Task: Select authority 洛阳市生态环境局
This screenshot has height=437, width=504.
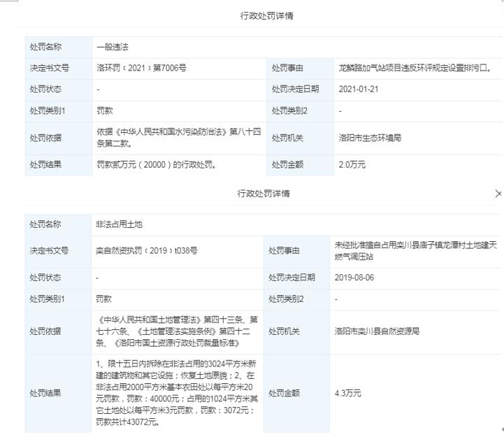Action: tap(370, 138)
